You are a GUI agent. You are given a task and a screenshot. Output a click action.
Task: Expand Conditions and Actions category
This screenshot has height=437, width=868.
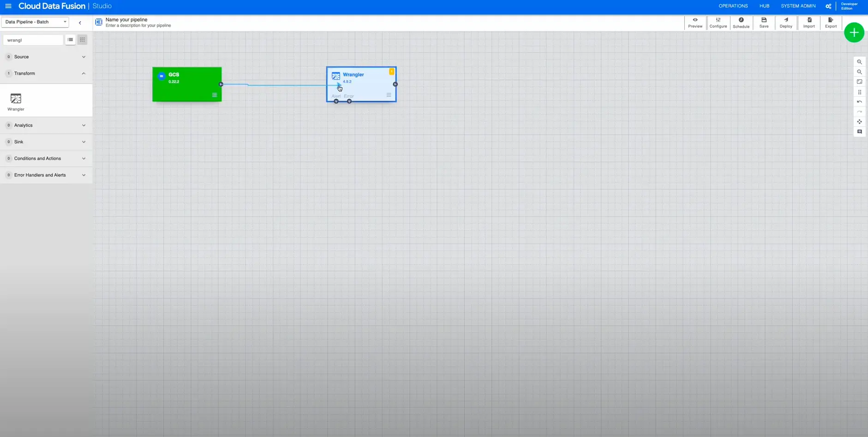point(46,159)
